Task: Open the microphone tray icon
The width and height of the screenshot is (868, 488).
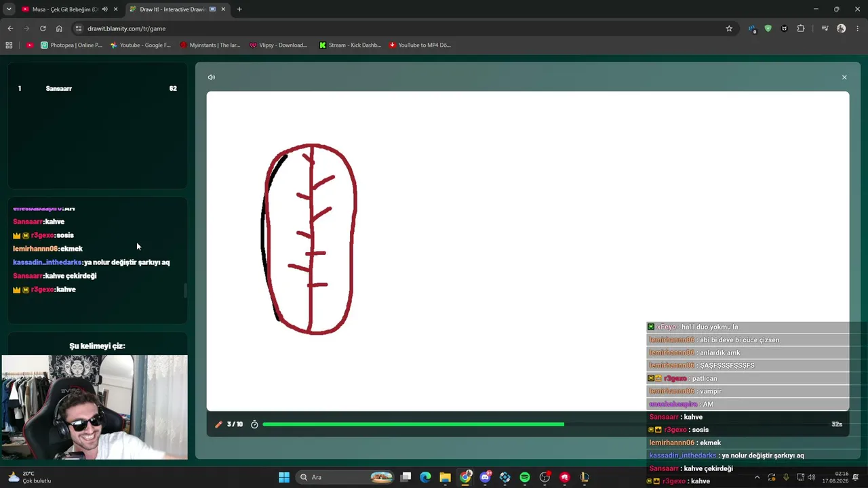Action: click(786, 477)
